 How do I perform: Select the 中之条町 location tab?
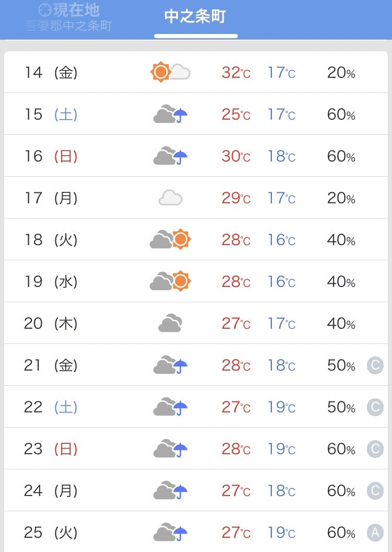[x=195, y=17]
